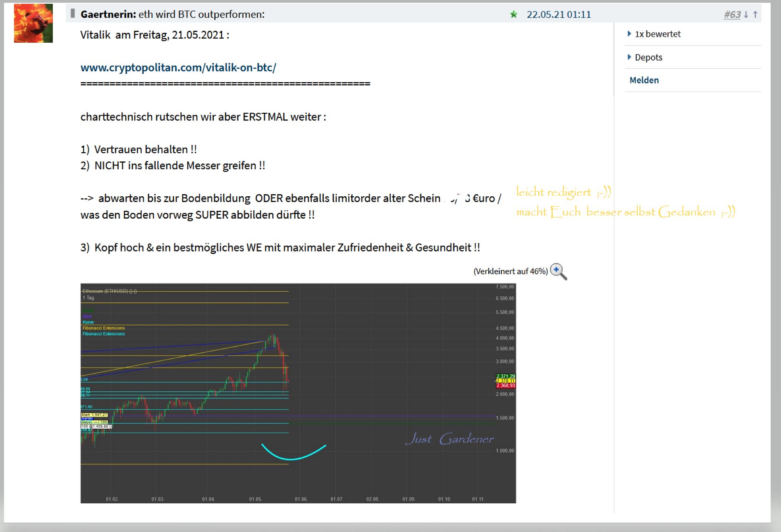Collapse the disclosure triangle next to Depots
Viewport: 781px width, 532px height.
point(630,57)
